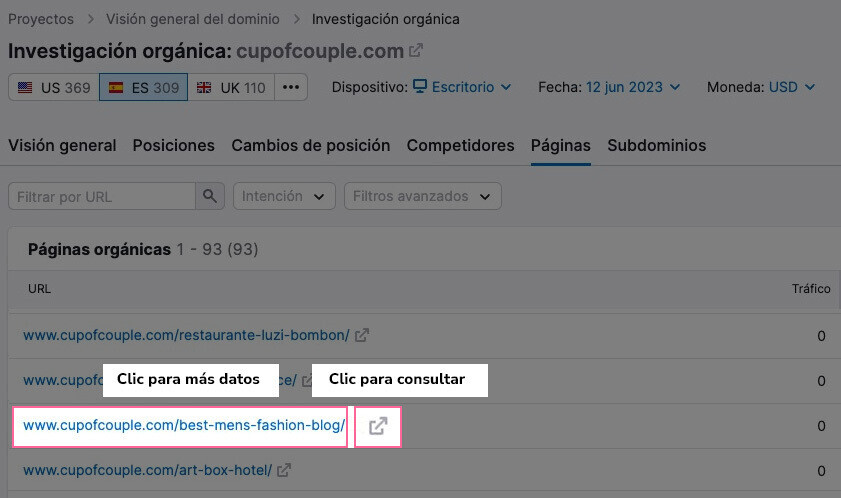
Task: Switch to the Posiciones tab
Action: (174, 145)
